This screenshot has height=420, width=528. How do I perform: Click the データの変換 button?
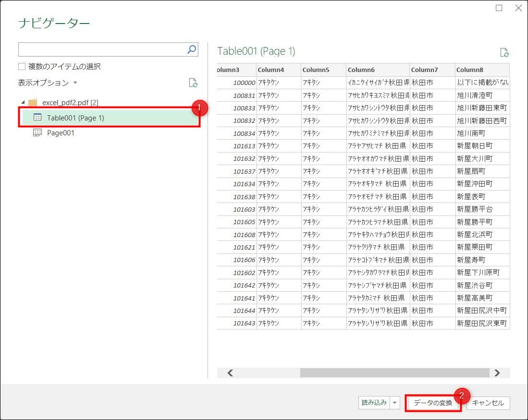pyautogui.click(x=433, y=403)
